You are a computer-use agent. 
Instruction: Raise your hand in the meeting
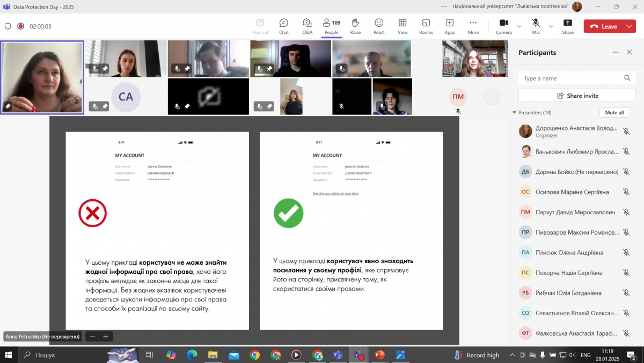click(355, 26)
